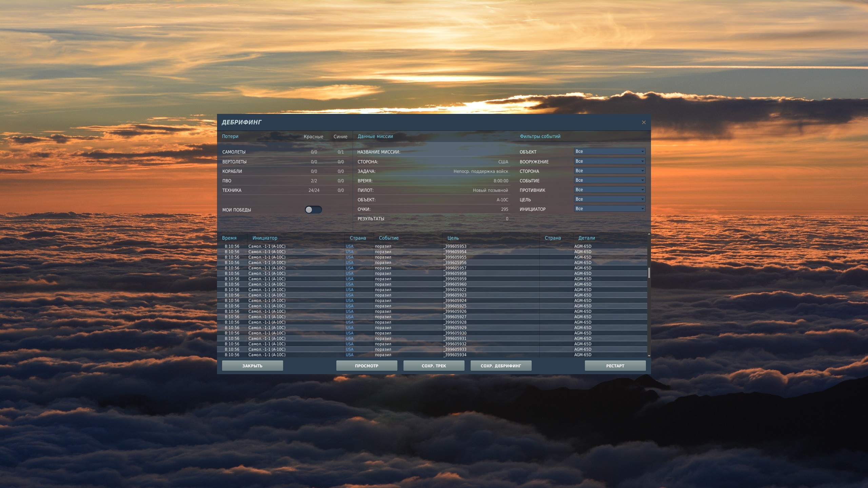Image resolution: width=868 pixels, height=488 pixels.
Task: Close the debriefing dialog with X
Action: (644, 122)
